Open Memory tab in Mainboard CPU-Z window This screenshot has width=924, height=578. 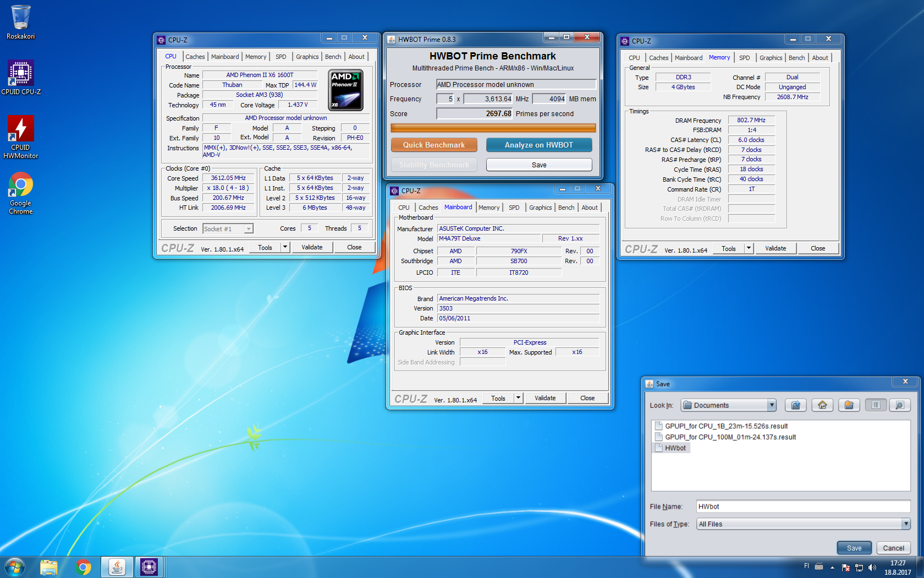(x=489, y=208)
